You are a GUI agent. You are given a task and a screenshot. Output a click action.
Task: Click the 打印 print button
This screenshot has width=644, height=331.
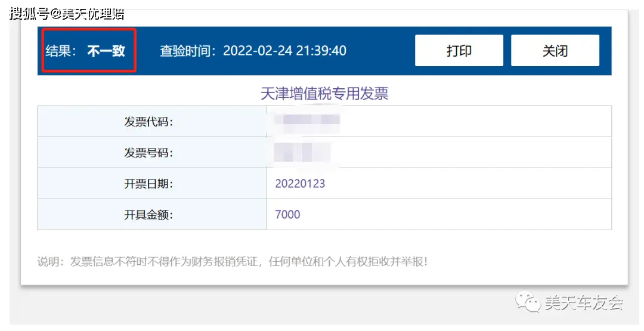click(459, 51)
